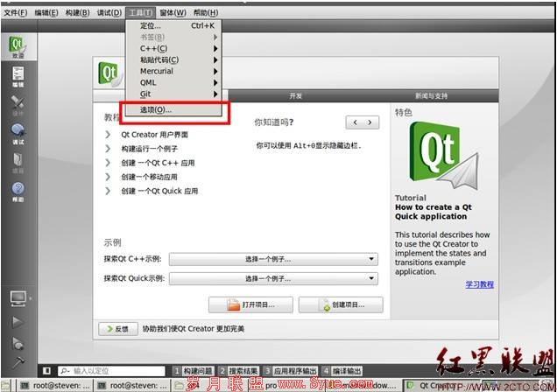
Task: Open the 构建问题 output pane
Action: coord(194,371)
